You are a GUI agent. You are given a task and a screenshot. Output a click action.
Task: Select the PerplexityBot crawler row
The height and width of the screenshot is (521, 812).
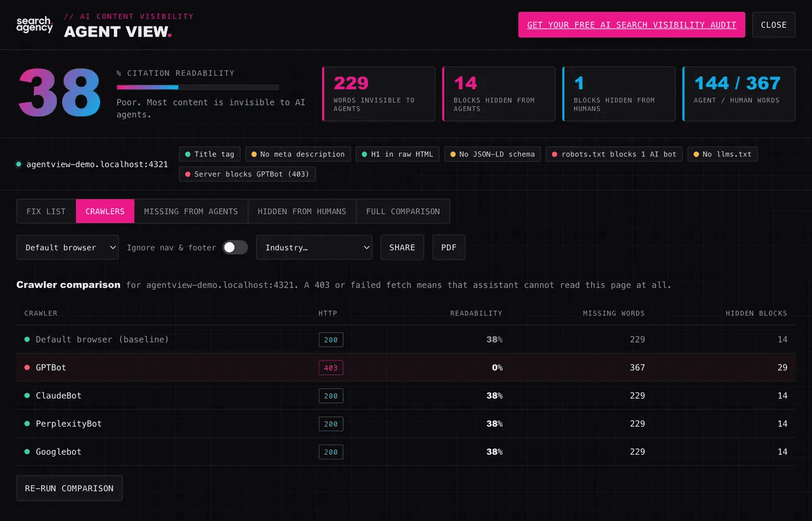point(405,424)
